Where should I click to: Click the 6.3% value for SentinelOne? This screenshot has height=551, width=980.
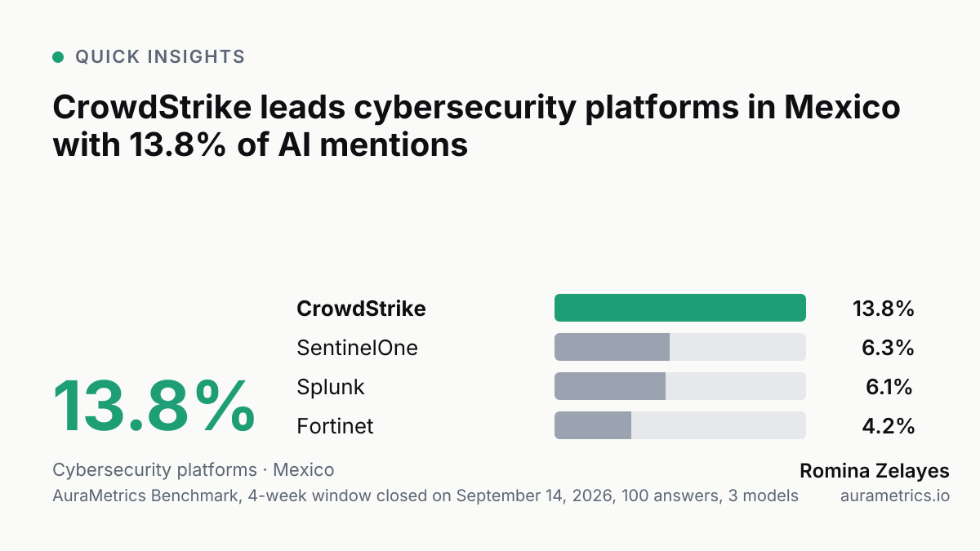coord(888,348)
